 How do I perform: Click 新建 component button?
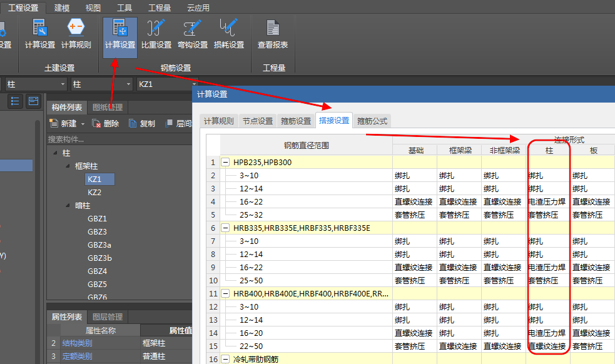[63, 124]
